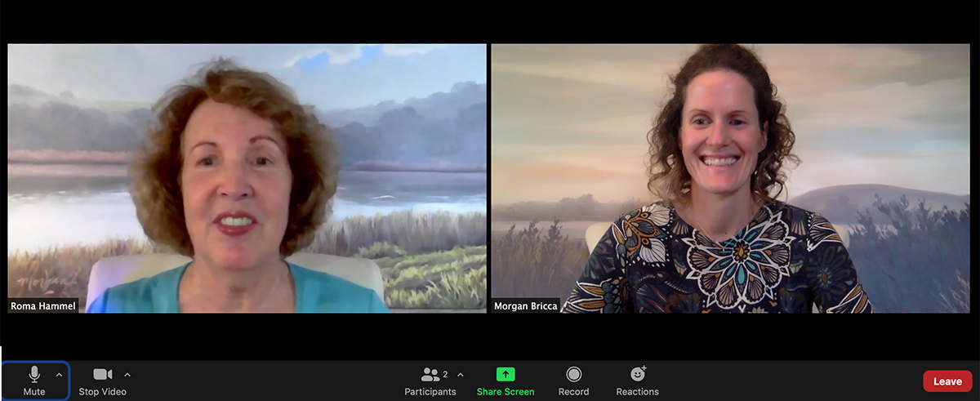Screen dimensions: 980x401
Task: Click the Morgan Bricca name label
Action: pyautogui.click(x=526, y=306)
